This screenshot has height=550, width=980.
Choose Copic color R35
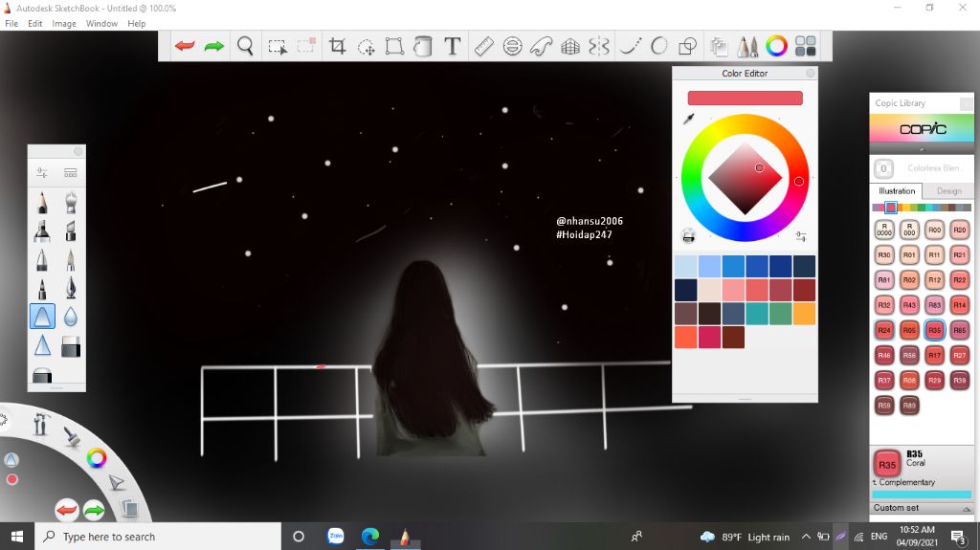(934, 330)
